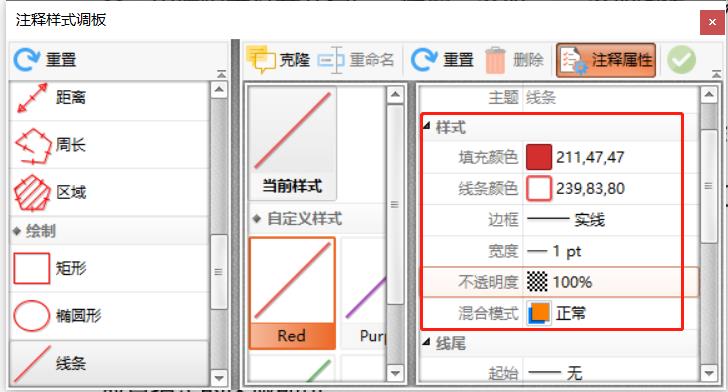Click the tool list scrollbar thumb
The height and width of the screenshot is (392, 728).
click(219, 272)
